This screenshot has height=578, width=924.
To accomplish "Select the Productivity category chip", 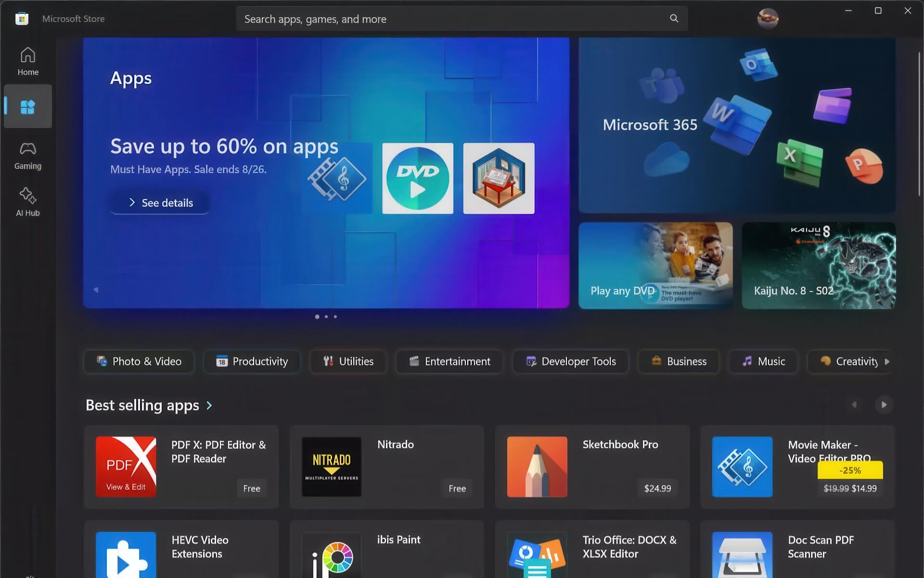I will tap(252, 361).
